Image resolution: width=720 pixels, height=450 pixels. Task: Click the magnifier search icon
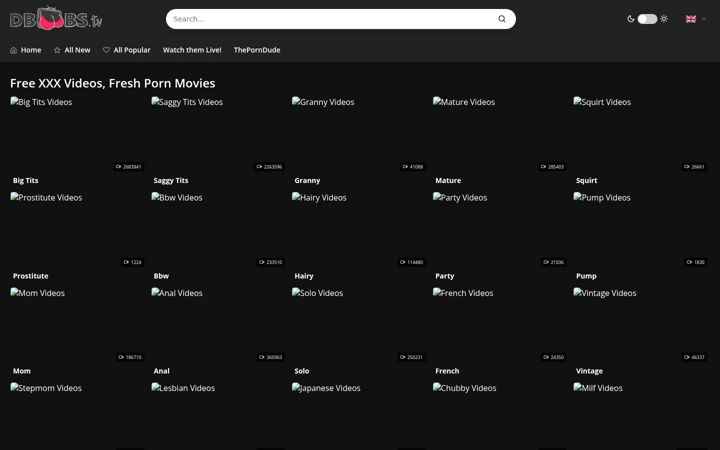[x=502, y=19]
